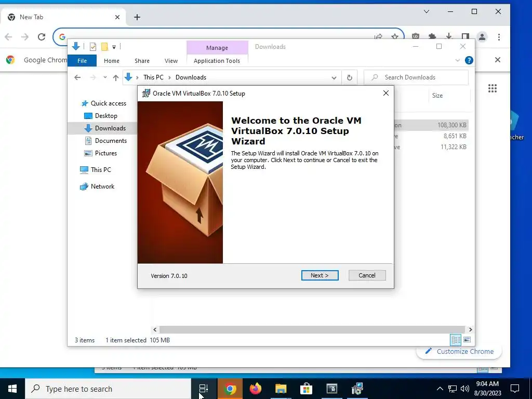The width and height of the screenshot is (532, 399).
Task: Select Network in navigation pane
Action: pos(97,187)
